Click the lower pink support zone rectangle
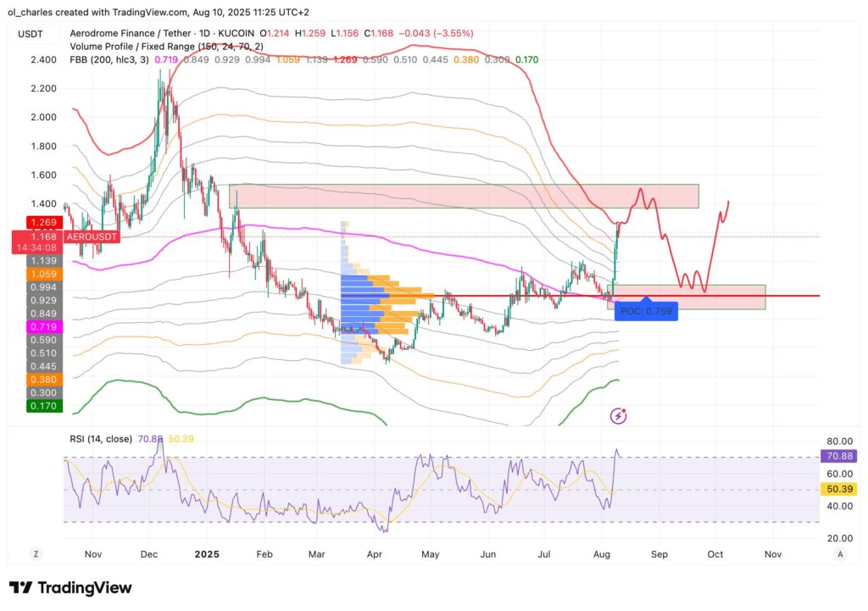Viewport: 868px width, 611px height. [x=688, y=297]
